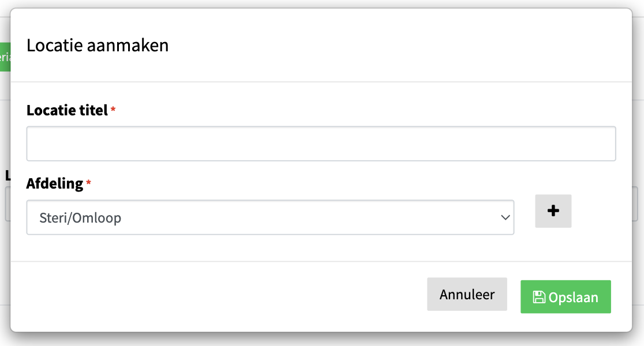Click the Afdeling field label
This screenshot has height=346, width=644.
pos(55,183)
